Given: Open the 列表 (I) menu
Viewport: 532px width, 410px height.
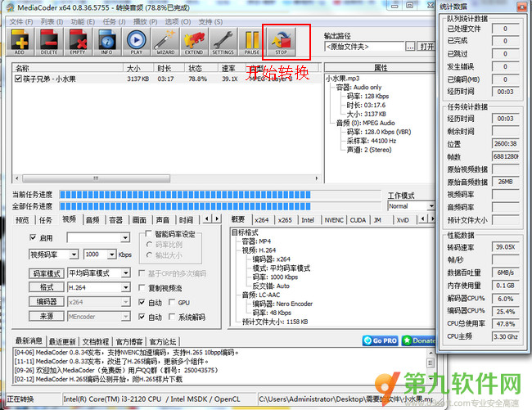Looking at the screenshot, I should 52,22.
